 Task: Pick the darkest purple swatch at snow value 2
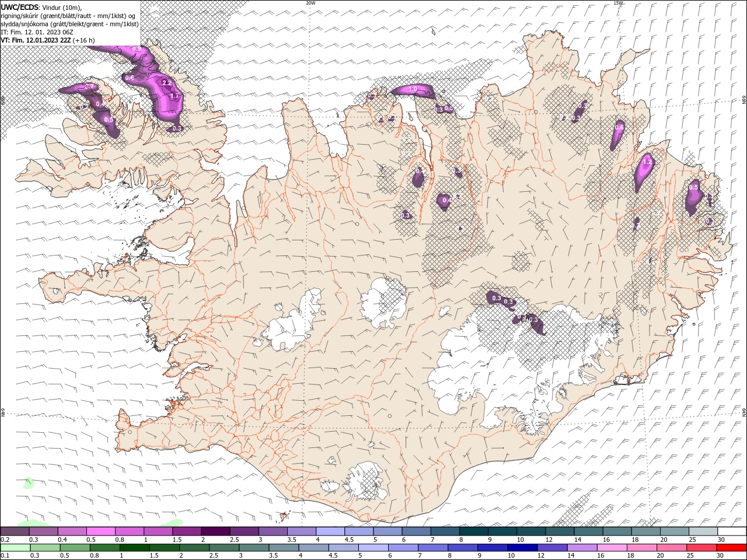(215, 531)
